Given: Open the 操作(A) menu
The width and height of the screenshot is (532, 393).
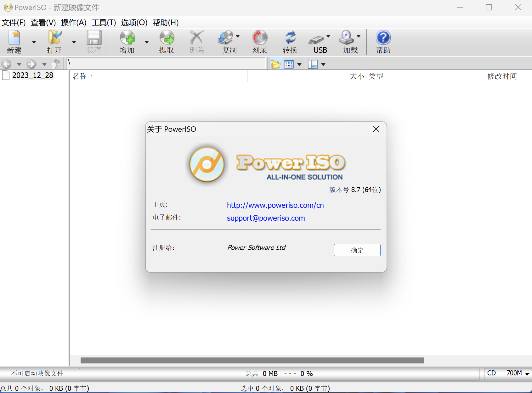Looking at the screenshot, I should pos(73,23).
